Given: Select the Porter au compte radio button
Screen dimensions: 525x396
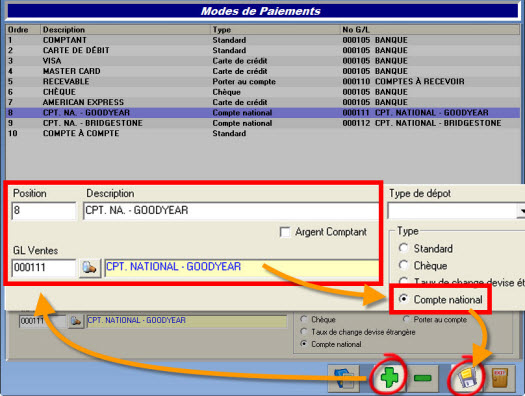Looking at the screenshot, I should click(406, 319).
